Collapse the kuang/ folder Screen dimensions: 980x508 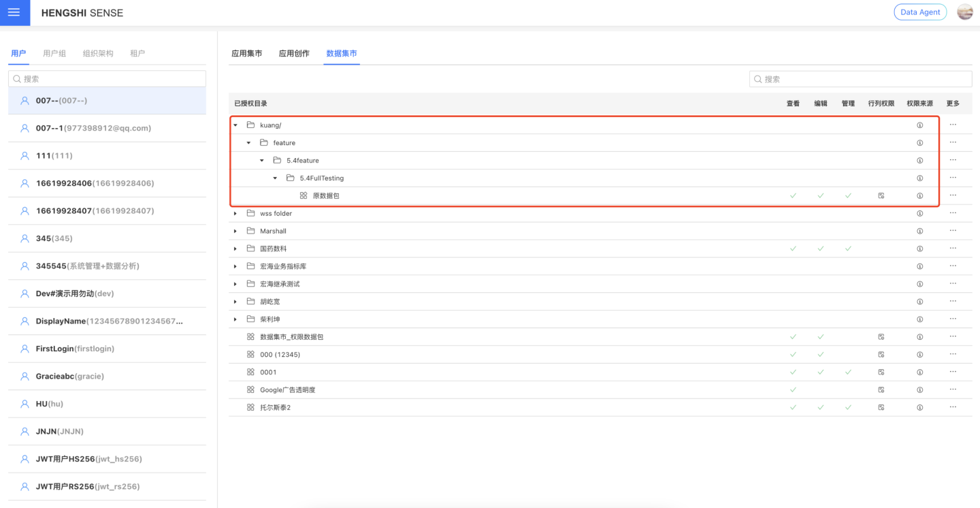(x=235, y=125)
